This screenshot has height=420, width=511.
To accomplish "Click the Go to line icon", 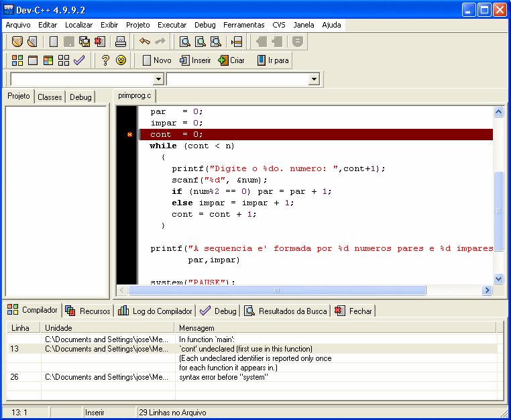I will click(x=237, y=42).
